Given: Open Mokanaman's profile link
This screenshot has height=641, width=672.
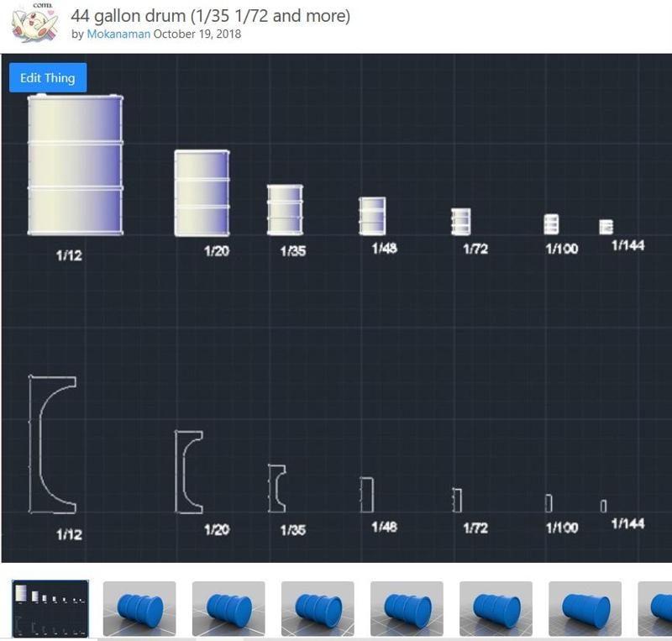Looking at the screenshot, I should click(x=118, y=34).
